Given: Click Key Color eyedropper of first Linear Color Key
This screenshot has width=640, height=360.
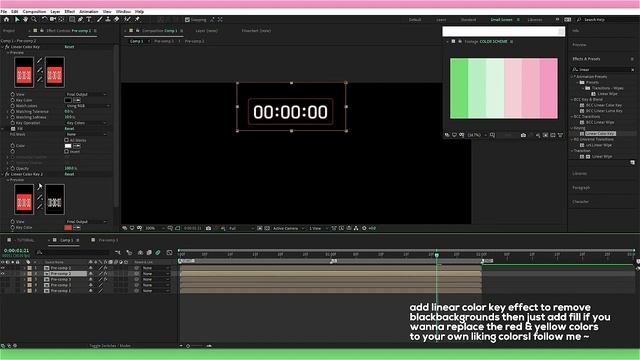Looking at the screenshot, I should tap(77, 100).
